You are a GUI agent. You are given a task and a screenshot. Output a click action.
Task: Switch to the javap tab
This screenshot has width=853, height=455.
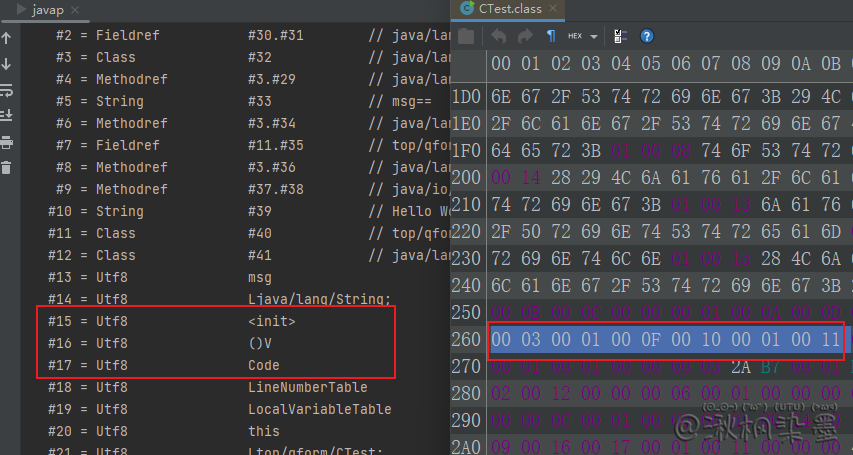pos(40,9)
